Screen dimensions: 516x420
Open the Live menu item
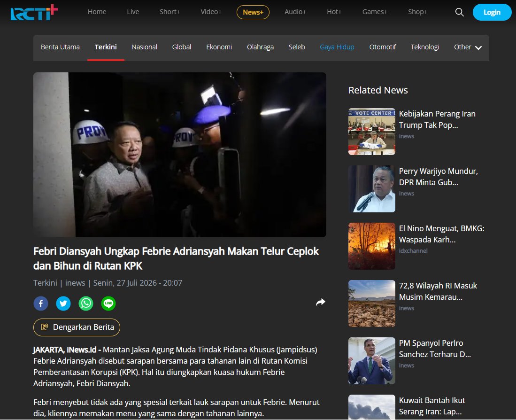tap(133, 12)
